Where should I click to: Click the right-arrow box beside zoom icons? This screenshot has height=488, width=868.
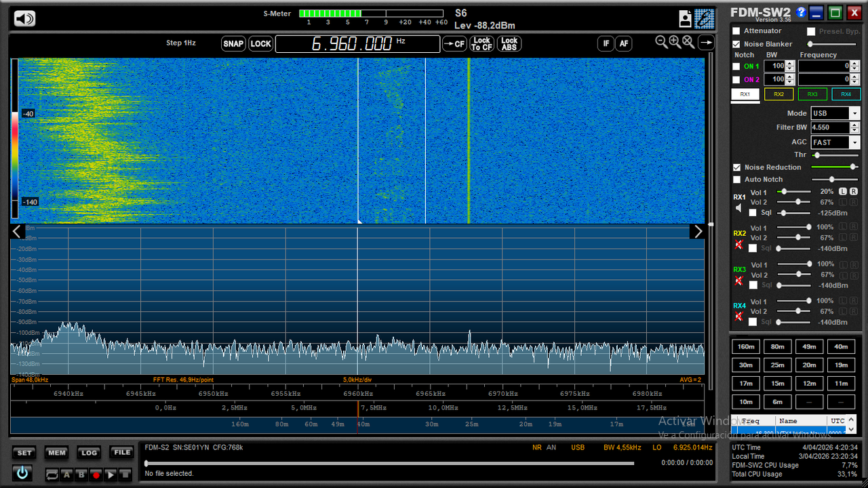pos(706,43)
